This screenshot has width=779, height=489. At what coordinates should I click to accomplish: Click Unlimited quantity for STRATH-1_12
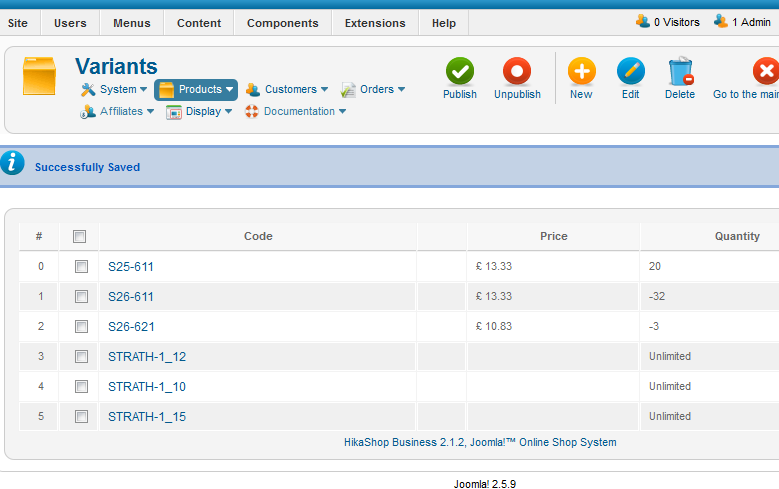pyautogui.click(x=669, y=356)
